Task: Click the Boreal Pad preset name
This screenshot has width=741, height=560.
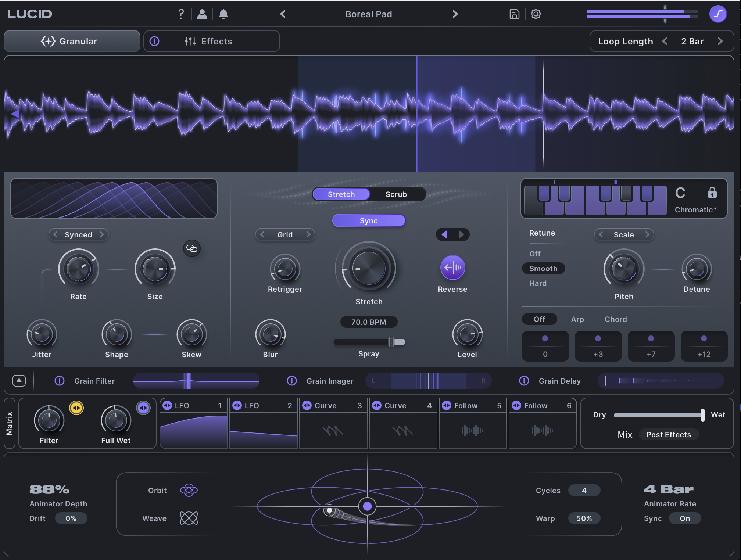Action: (369, 14)
